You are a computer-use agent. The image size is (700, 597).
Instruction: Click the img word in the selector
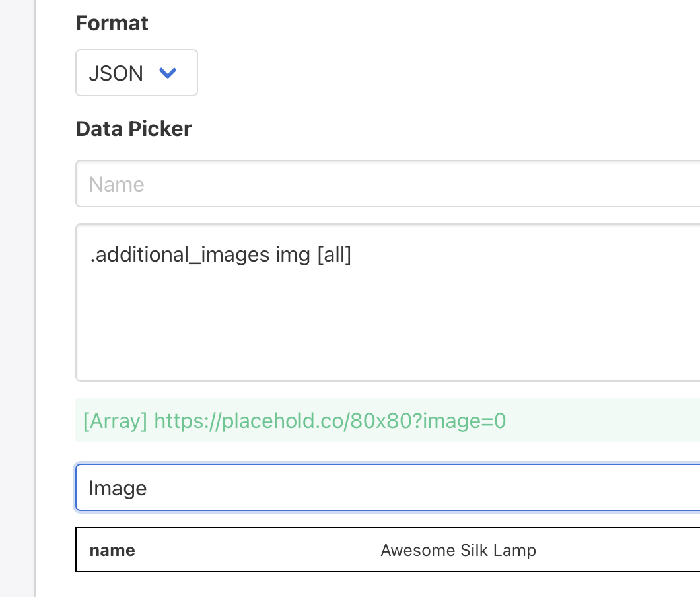(293, 255)
